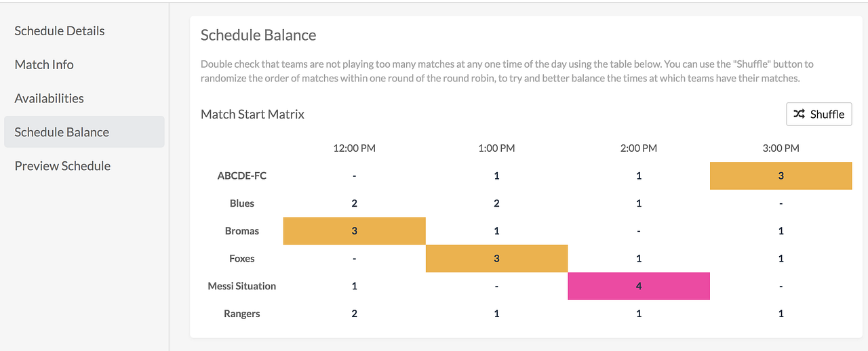Click orange cell for ABCDE-FC at 3:00 PM
The image size is (868, 351).
tap(781, 175)
